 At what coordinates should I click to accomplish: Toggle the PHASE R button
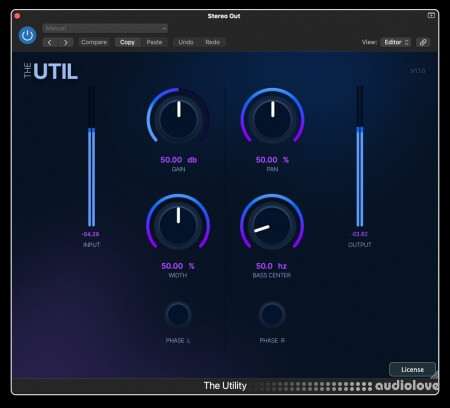[272, 315]
